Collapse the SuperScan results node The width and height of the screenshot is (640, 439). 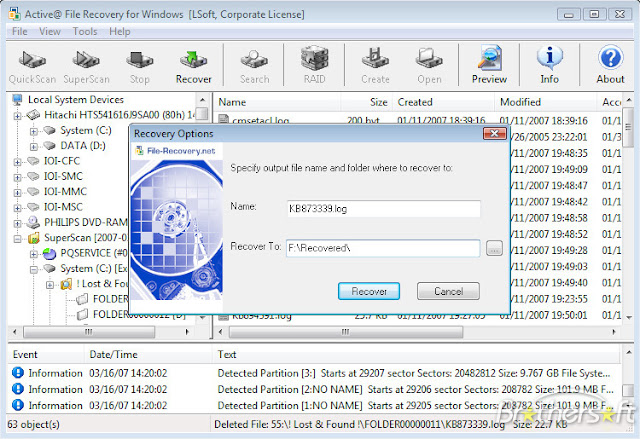point(17,239)
